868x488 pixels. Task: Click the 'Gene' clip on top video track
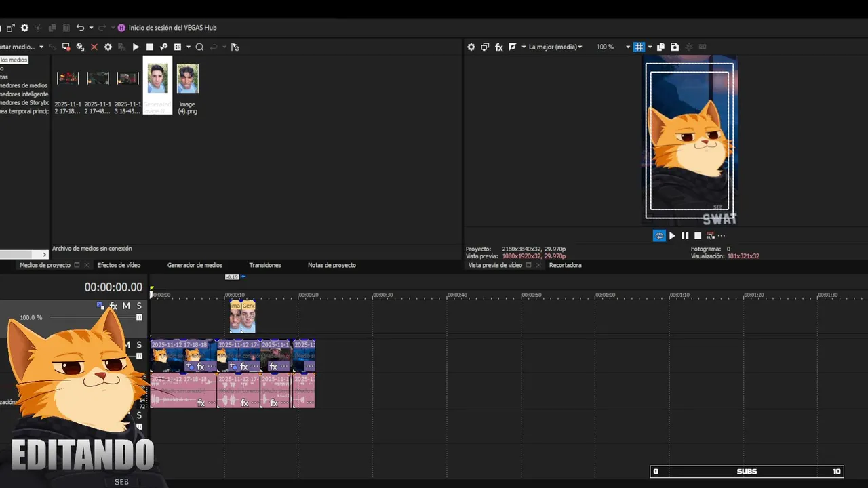(x=248, y=317)
